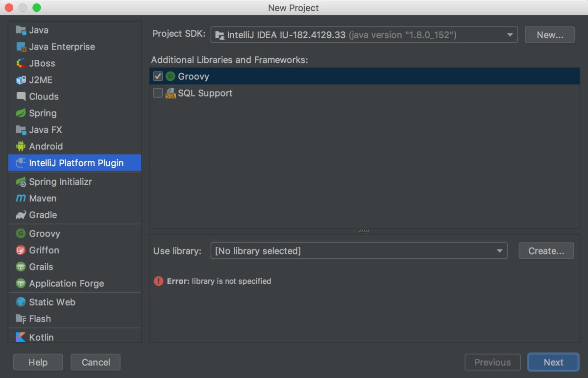This screenshot has width=588, height=378.
Task: Select Clouds project type label
Action: (x=44, y=97)
